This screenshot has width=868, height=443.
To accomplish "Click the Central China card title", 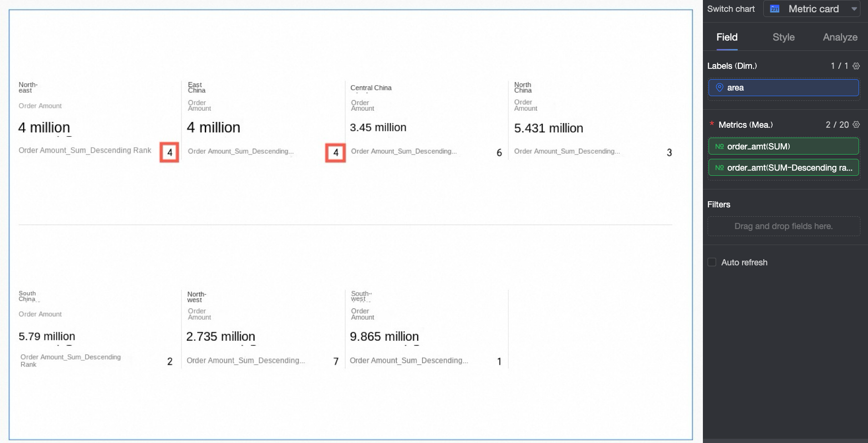I will coord(371,88).
